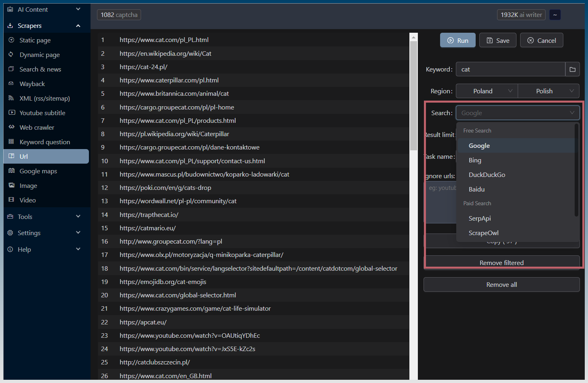Click the Remove all button
The height and width of the screenshot is (383, 588).
[501, 284]
